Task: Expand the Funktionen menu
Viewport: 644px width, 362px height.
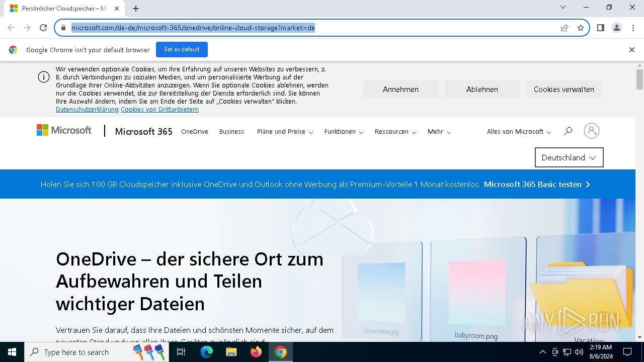Action: pyautogui.click(x=344, y=132)
